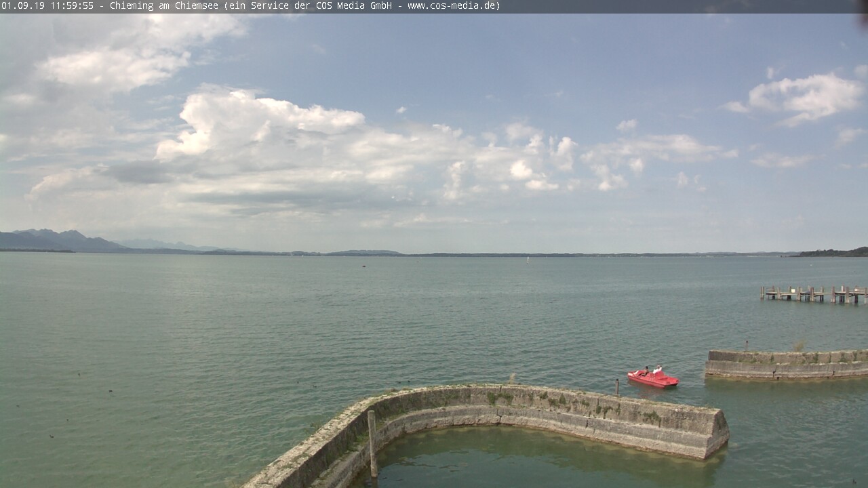The image size is (868, 488).
Task: Click the small dark buoy on open water
Action: coord(363,266)
